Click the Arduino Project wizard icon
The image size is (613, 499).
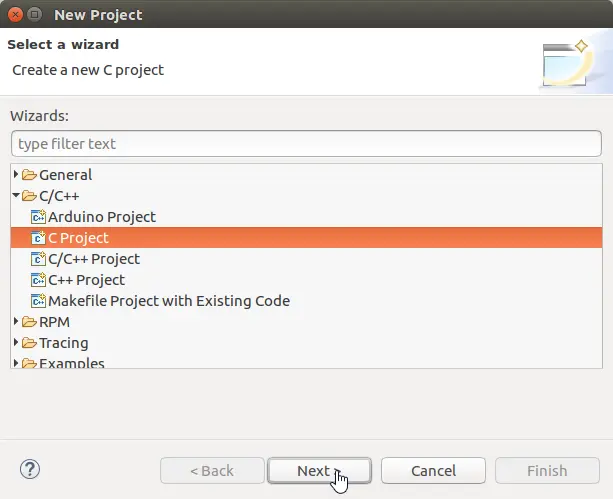(x=39, y=217)
